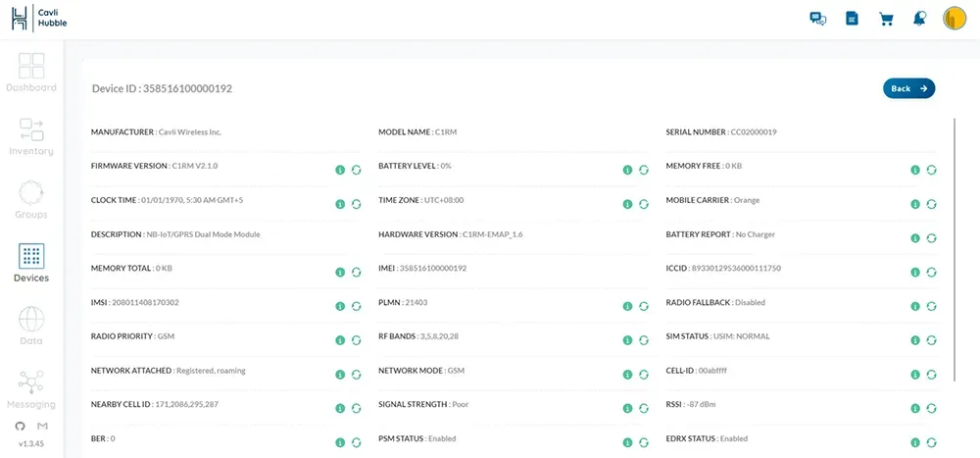The width and height of the screenshot is (980, 458).
Task: Click the document icon in top bar
Action: tap(852, 19)
